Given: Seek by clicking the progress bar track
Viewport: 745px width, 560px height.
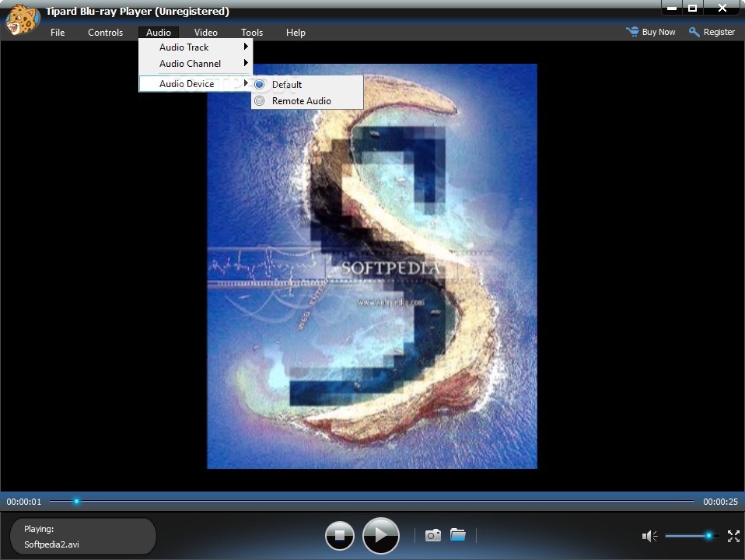Looking at the screenshot, I should 372,501.
